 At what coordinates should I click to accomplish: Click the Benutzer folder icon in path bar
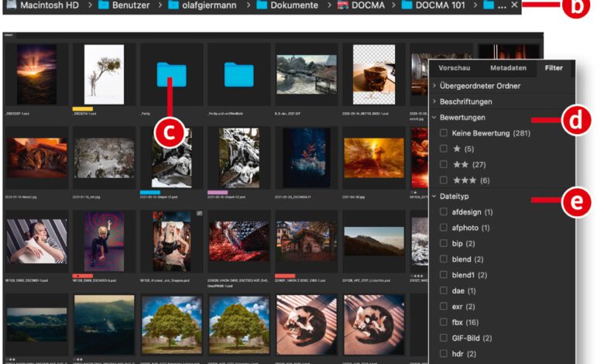[104, 5]
